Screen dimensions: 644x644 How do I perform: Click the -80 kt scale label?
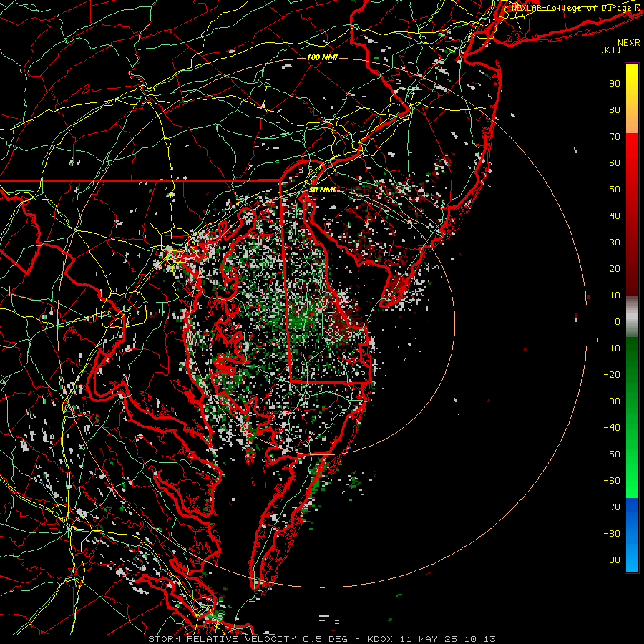[612, 534]
